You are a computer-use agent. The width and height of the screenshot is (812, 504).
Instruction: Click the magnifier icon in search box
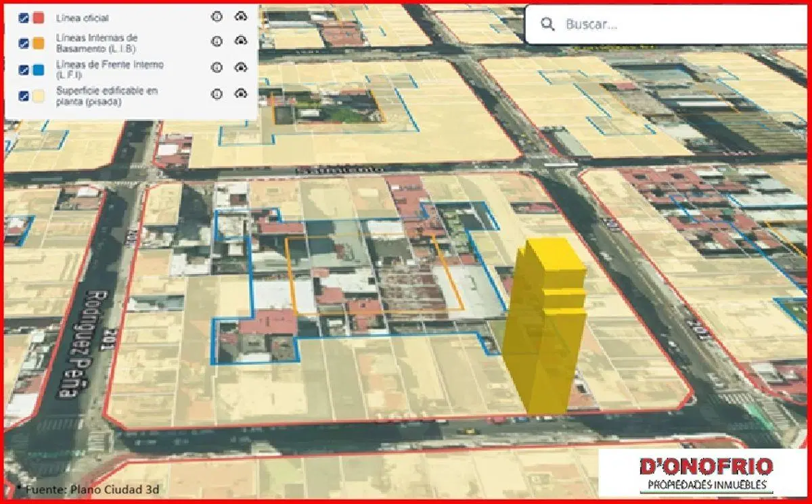[547, 24]
